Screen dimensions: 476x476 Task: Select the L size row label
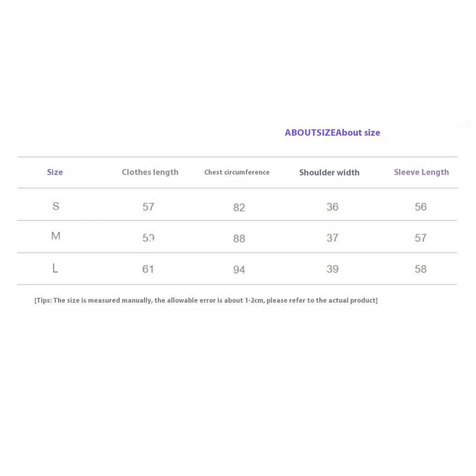click(x=55, y=268)
